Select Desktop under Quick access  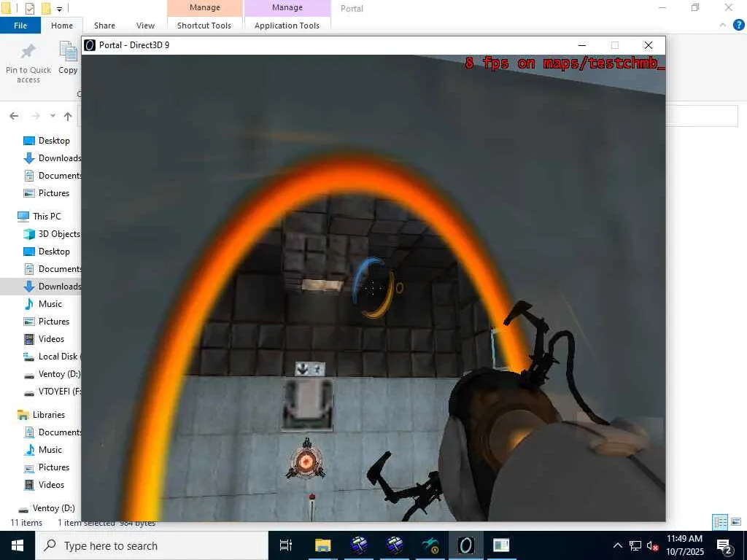click(47, 141)
